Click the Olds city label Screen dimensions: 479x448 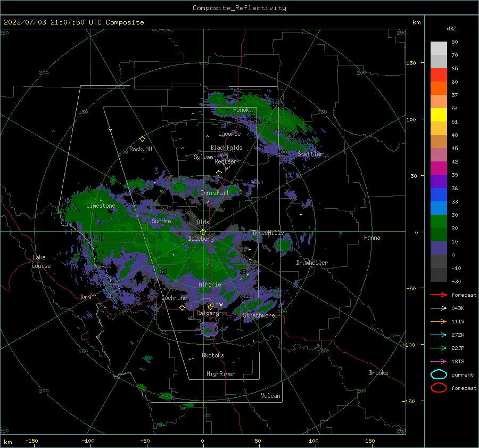tap(203, 222)
